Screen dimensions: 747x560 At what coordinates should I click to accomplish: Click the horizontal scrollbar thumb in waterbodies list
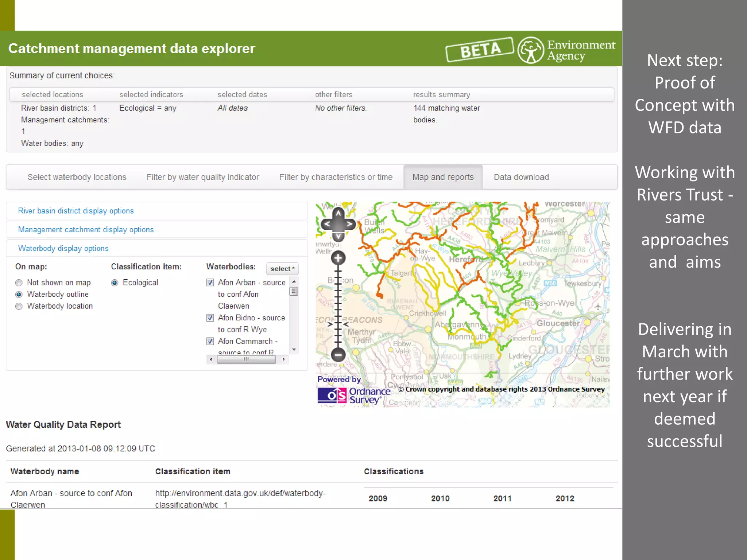pos(246,359)
